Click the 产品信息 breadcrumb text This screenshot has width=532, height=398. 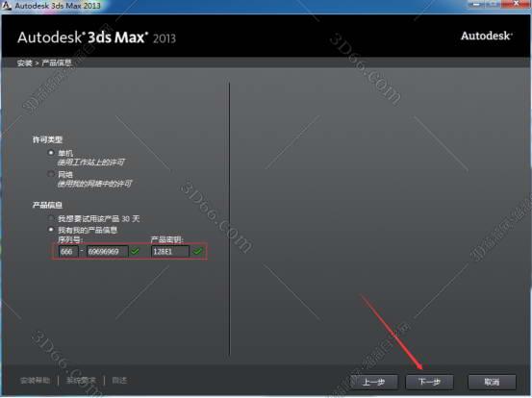(57, 63)
